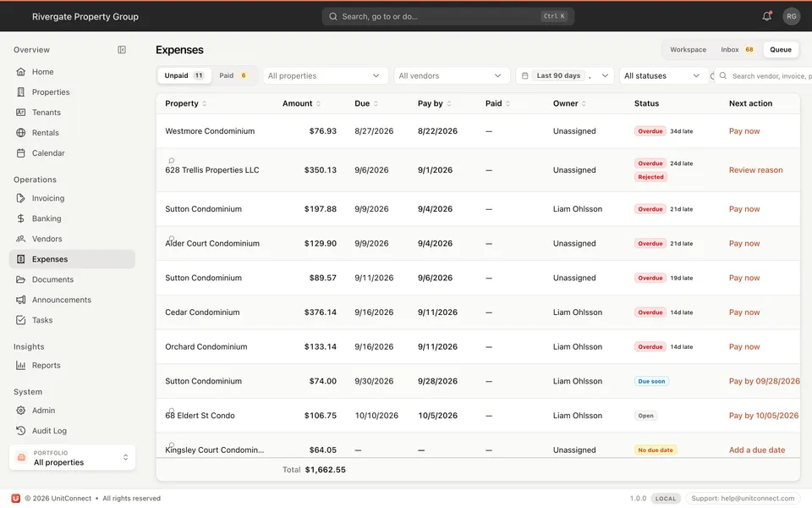Click Pay by 10/05/2026 link
Viewport: 812px width, 508px height.
click(x=764, y=415)
